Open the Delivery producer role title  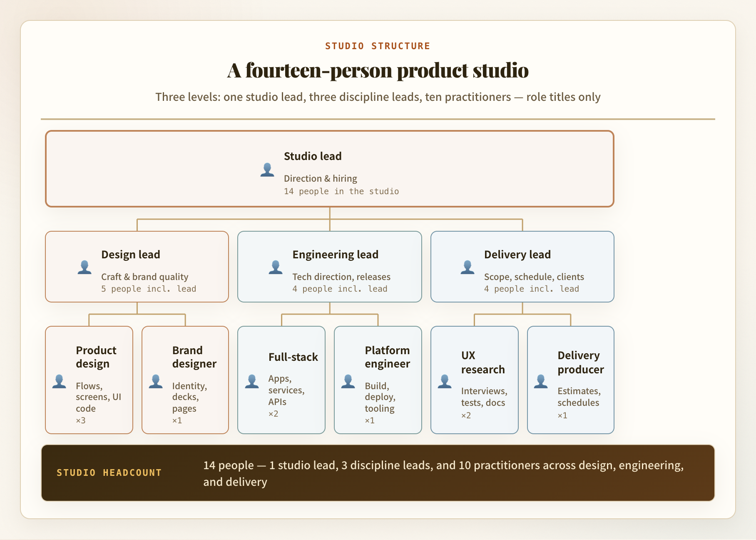[x=581, y=362]
